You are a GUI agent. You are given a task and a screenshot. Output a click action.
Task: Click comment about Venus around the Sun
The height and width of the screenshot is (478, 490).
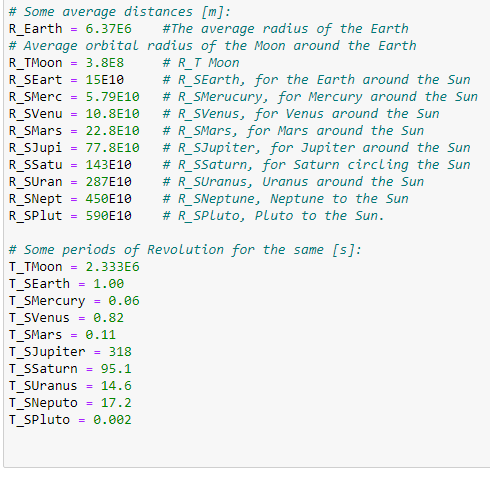tap(301, 114)
